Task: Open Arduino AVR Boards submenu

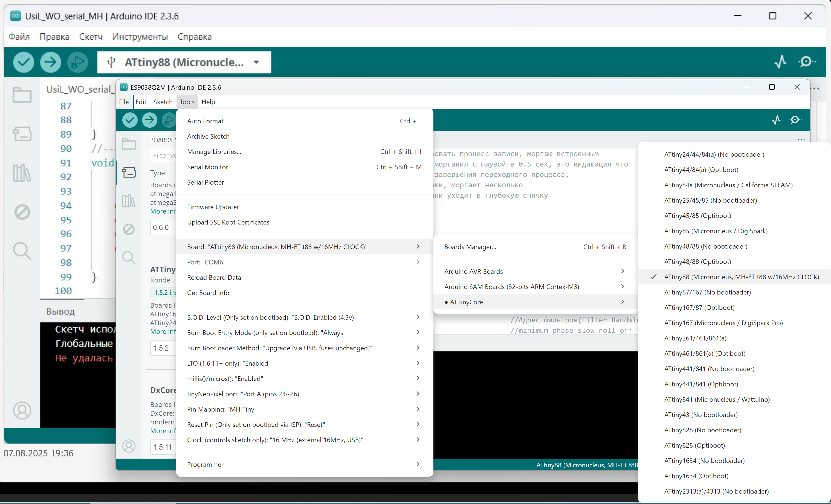Action: click(x=535, y=271)
